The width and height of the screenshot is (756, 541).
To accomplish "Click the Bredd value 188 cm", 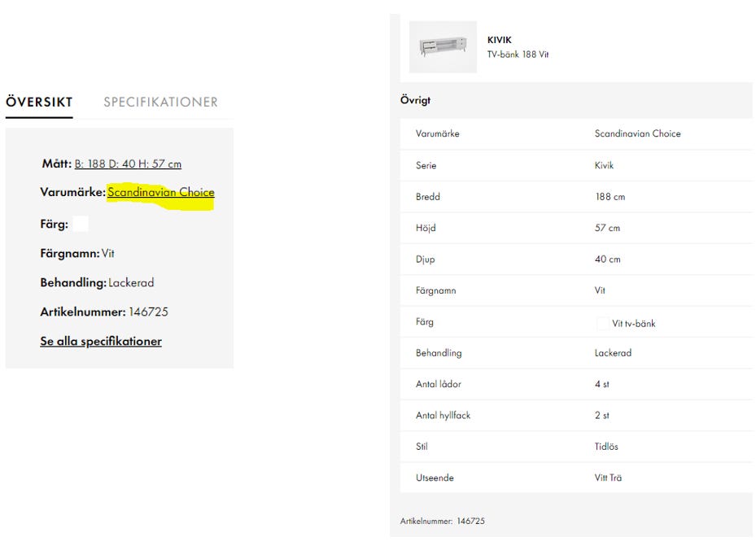I will pos(610,197).
